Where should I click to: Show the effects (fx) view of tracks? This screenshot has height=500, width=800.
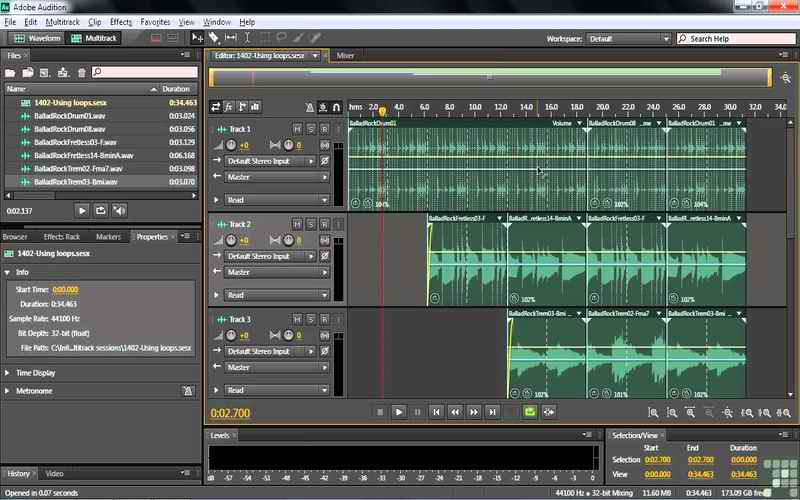coord(229,107)
